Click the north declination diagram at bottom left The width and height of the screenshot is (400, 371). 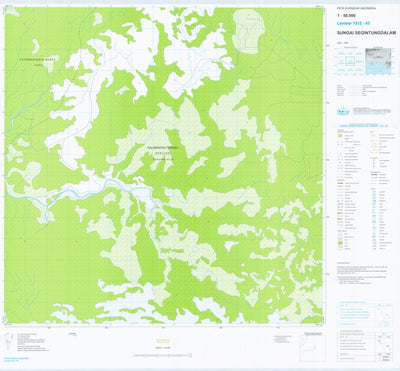pos(9,341)
